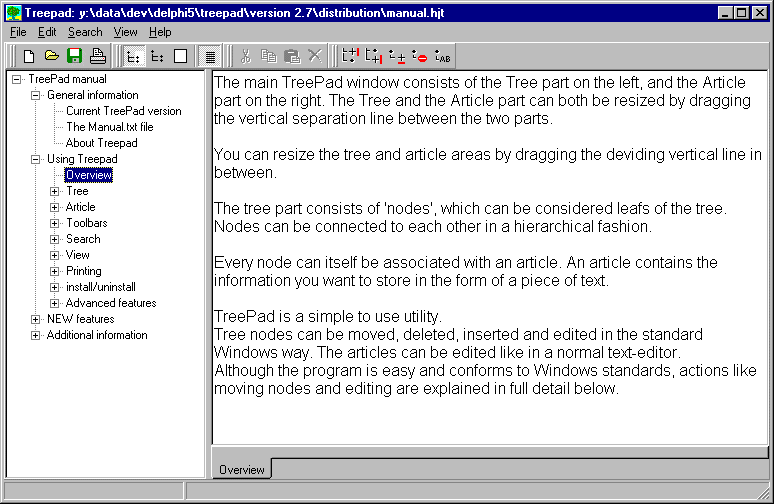Image resolution: width=774 pixels, height=504 pixels.
Task: Minimize the Treepad window
Action: click(725, 13)
